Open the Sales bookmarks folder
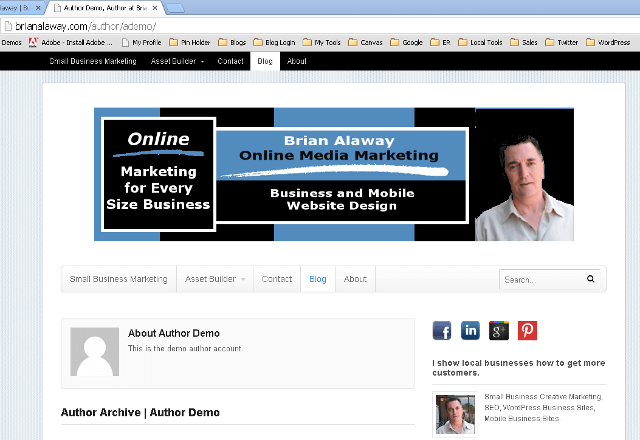Screen dimensions: 640x440 click(x=523, y=42)
